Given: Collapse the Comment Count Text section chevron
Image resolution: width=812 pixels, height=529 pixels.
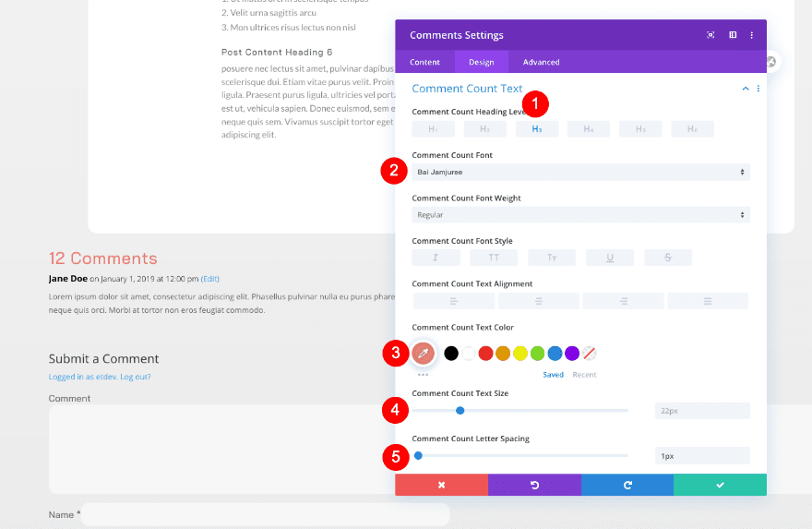Looking at the screenshot, I should coord(746,89).
